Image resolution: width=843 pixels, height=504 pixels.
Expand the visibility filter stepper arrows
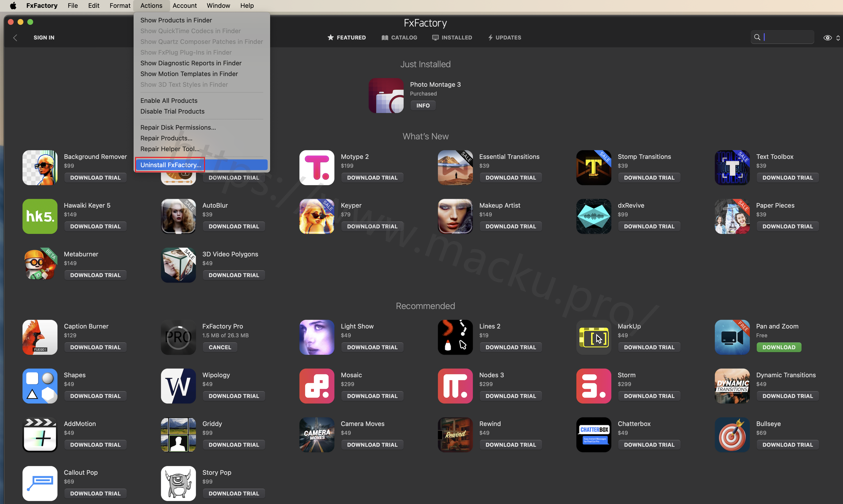pyautogui.click(x=838, y=38)
